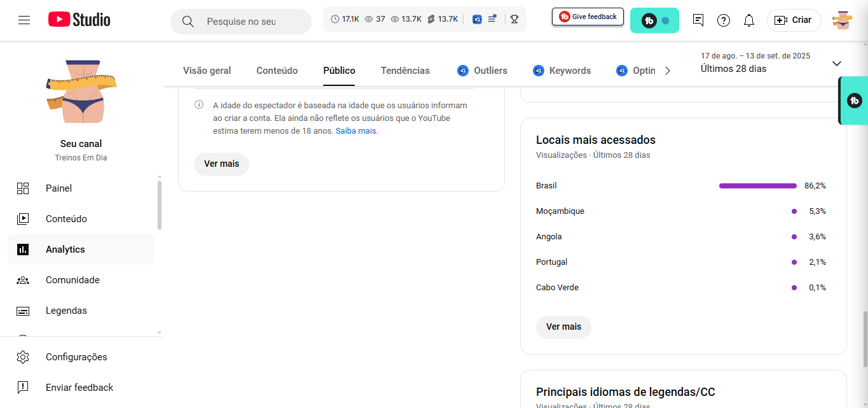
Task: Follow the Saiba mais link
Action: coord(356,131)
